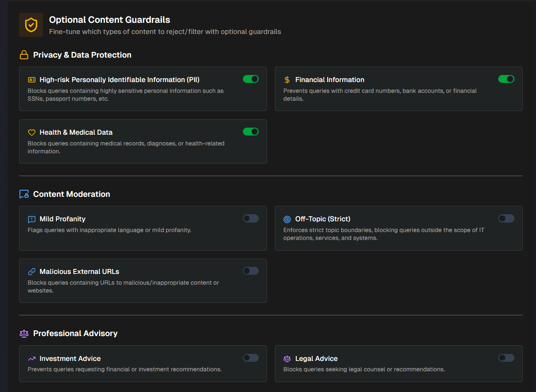Turn off the Financial Information toggle
This screenshot has height=392, width=536.
(x=506, y=79)
